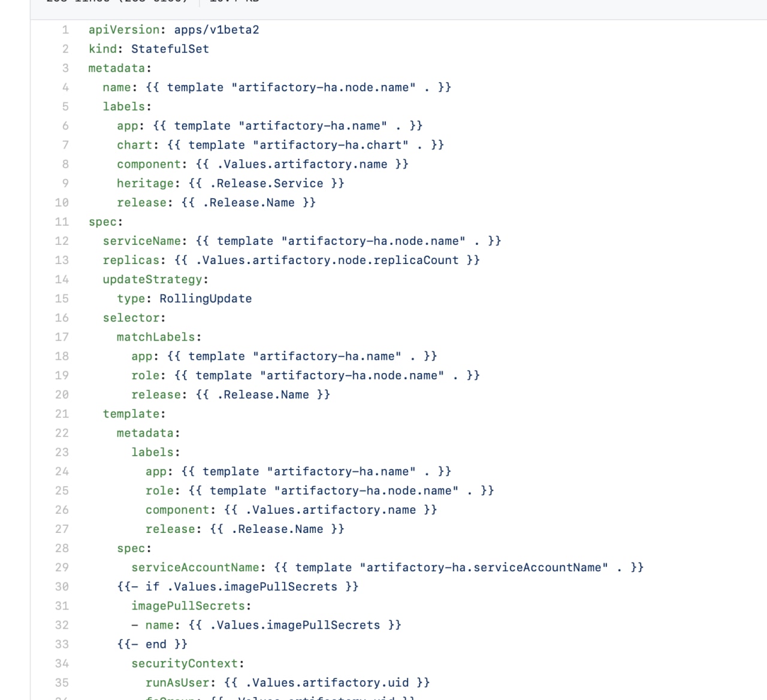Select line number 28 in the gutter
The width and height of the screenshot is (767, 700).
[62, 548]
